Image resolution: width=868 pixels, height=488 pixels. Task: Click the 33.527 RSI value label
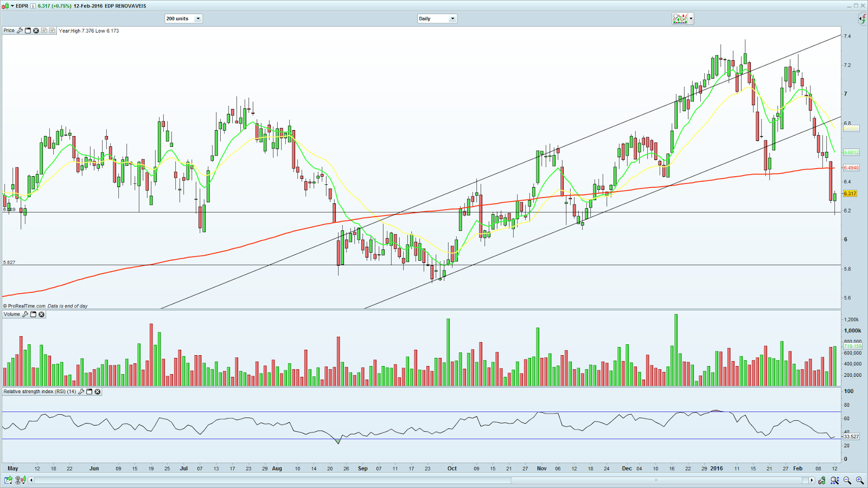point(851,436)
